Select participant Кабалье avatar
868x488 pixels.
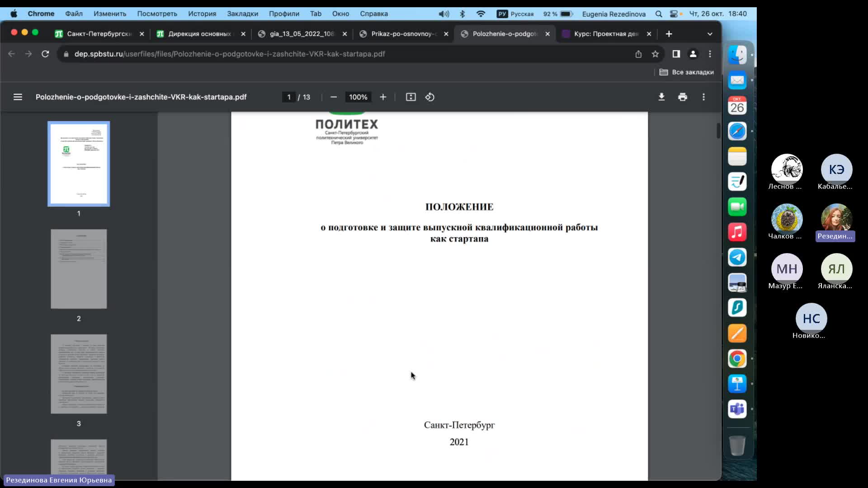point(836,169)
